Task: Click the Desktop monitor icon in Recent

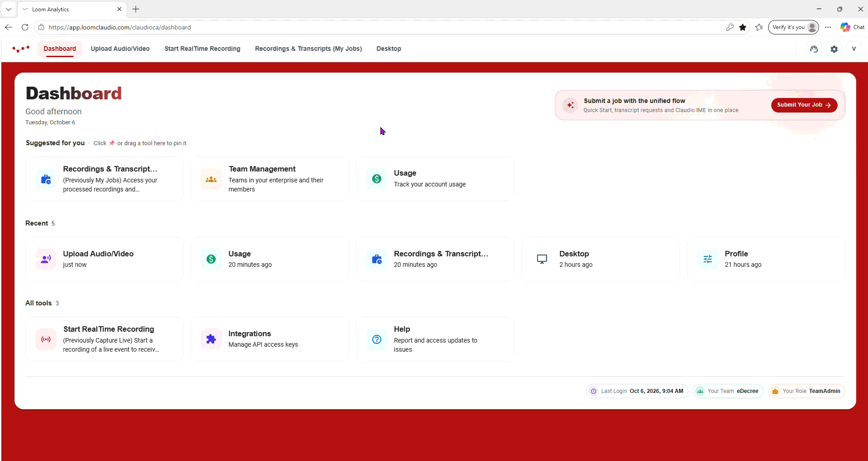Action: (x=542, y=259)
